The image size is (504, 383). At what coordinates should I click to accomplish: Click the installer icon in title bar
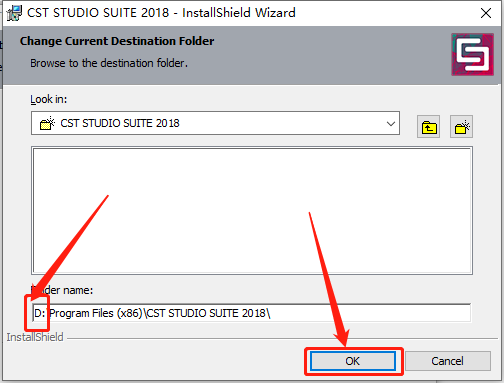tap(14, 13)
